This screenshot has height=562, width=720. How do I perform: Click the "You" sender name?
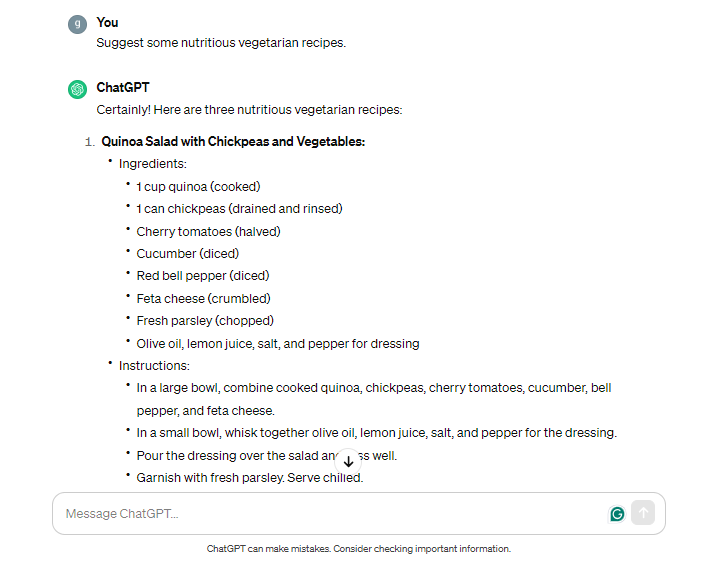click(x=107, y=22)
